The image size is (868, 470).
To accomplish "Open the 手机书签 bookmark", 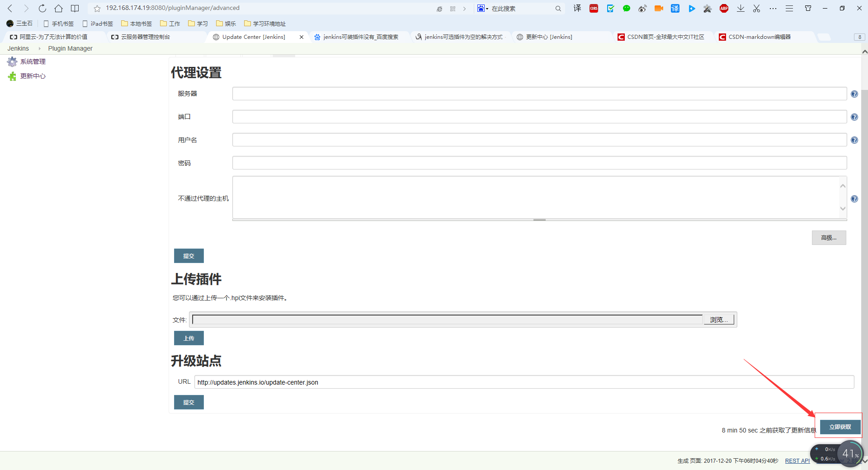I will pyautogui.click(x=59, y=23).
